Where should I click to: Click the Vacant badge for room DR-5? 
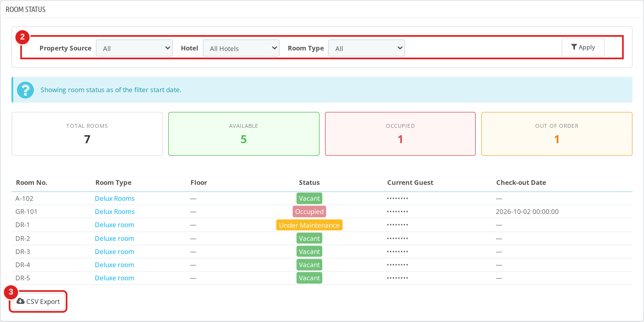[x=309, y=278]
